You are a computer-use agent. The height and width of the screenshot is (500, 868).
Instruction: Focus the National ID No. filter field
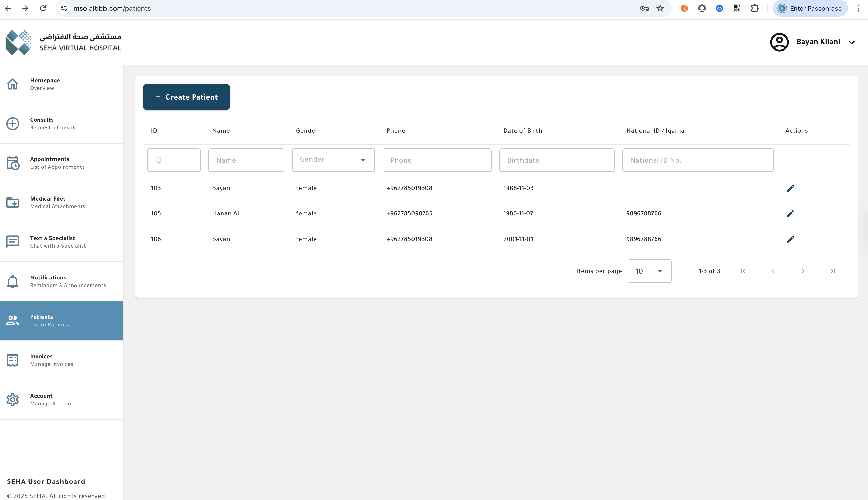click(x=697, y=160)
